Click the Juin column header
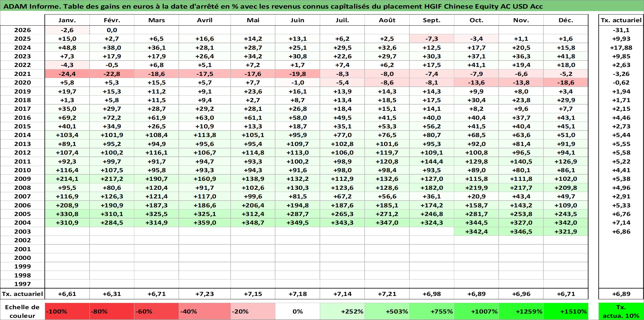 (297, 20)
